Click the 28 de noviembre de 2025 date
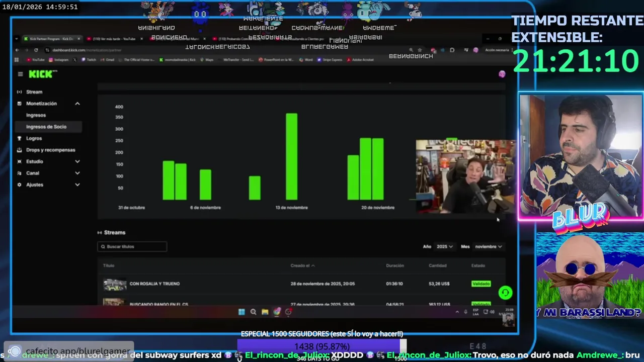This screenshot has width=644, height=362. 323,284
